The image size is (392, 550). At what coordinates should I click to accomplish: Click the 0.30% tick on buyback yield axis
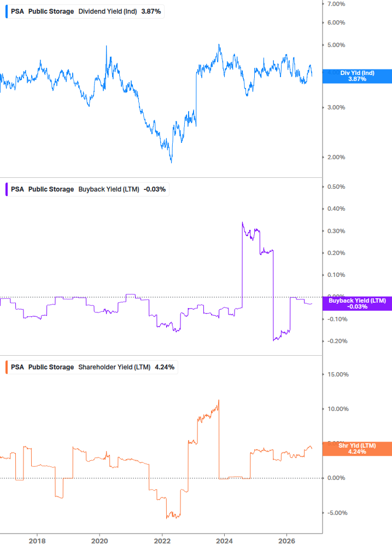tap(336, 231)
